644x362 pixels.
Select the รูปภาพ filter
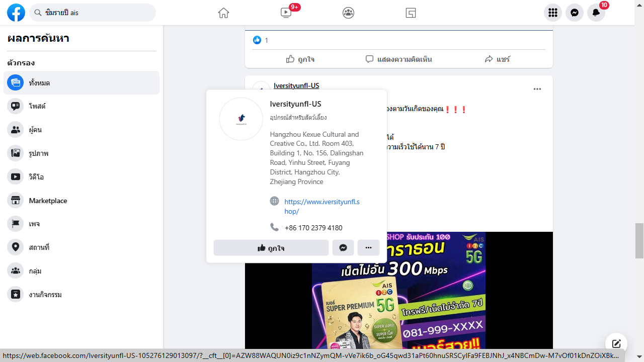coord(82,153)
